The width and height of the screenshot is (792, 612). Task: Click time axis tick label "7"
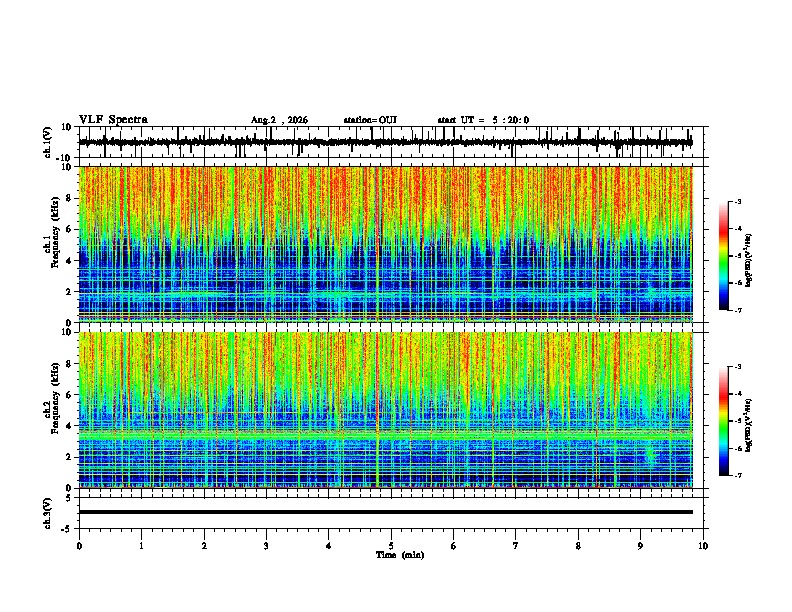[x=516, y=546]
